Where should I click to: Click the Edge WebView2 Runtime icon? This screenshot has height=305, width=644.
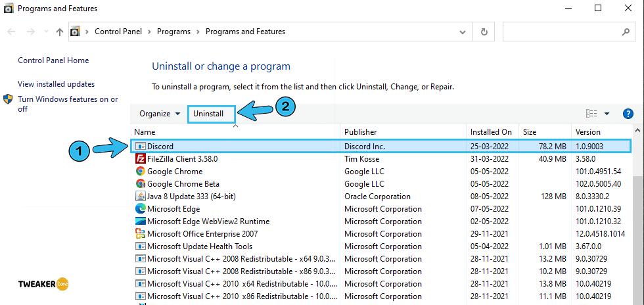141,222
